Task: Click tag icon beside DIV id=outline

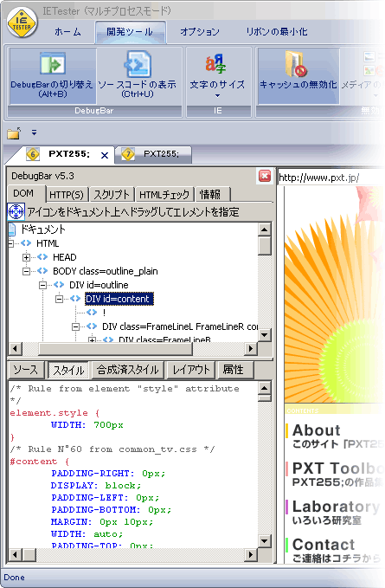Action: [x=59, y=285]
